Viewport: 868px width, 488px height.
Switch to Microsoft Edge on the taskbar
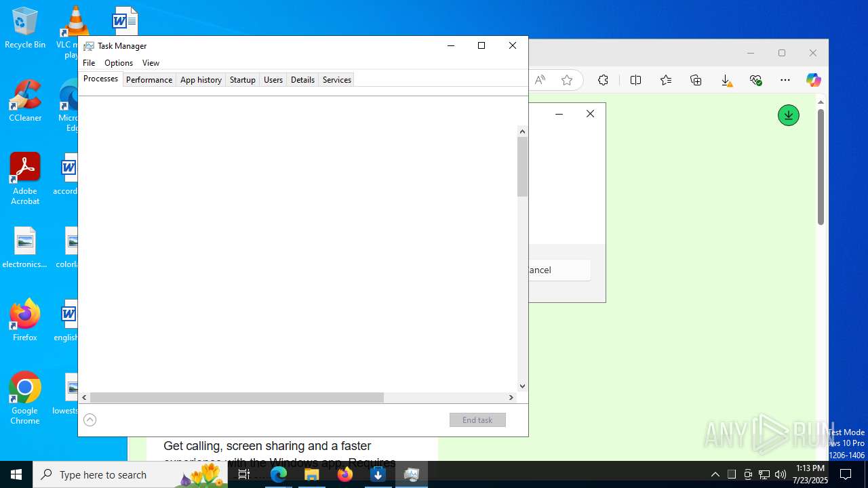(x=279, y=474)
